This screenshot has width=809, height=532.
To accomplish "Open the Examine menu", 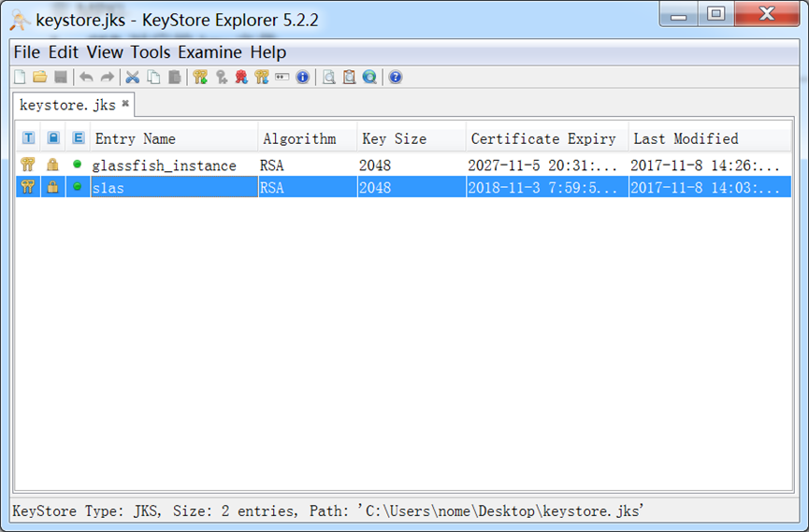I will (210, 52).
